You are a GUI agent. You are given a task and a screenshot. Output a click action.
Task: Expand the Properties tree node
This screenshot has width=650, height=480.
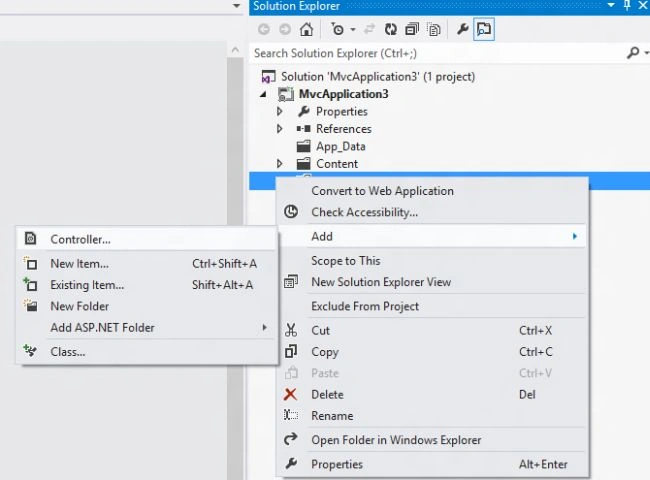280,112
